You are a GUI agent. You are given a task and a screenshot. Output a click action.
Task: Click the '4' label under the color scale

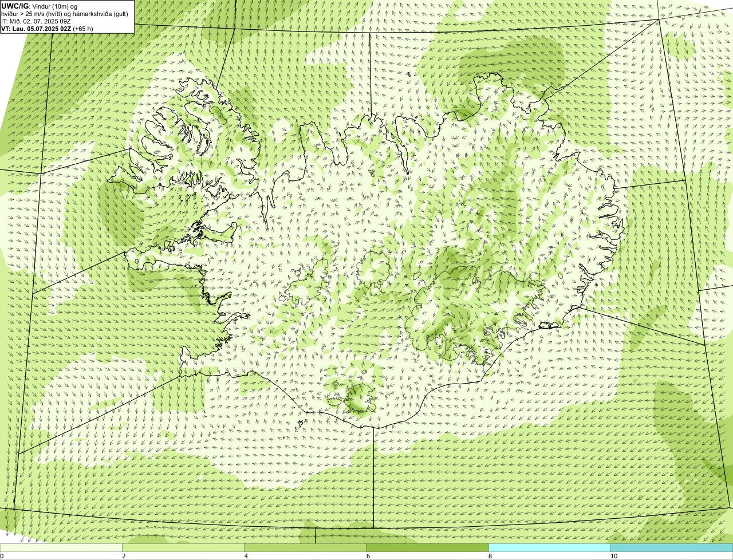[x=246, y=556]
